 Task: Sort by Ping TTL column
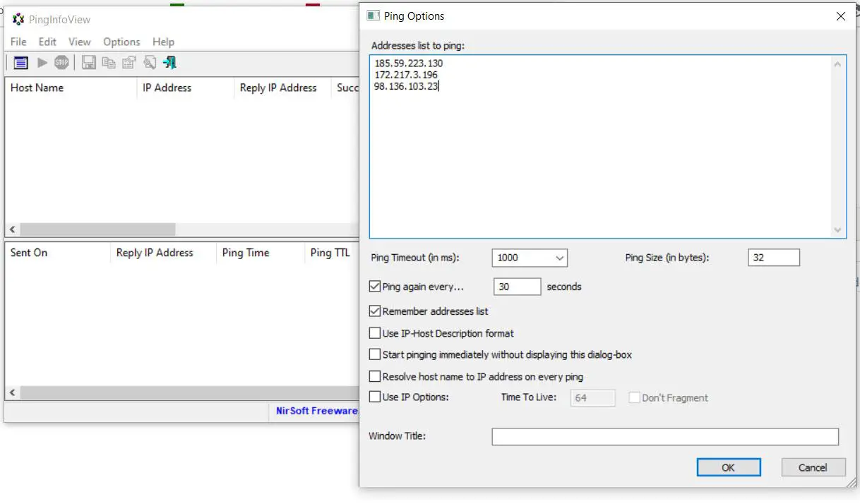pyautogui.click(x=332, y=253)
